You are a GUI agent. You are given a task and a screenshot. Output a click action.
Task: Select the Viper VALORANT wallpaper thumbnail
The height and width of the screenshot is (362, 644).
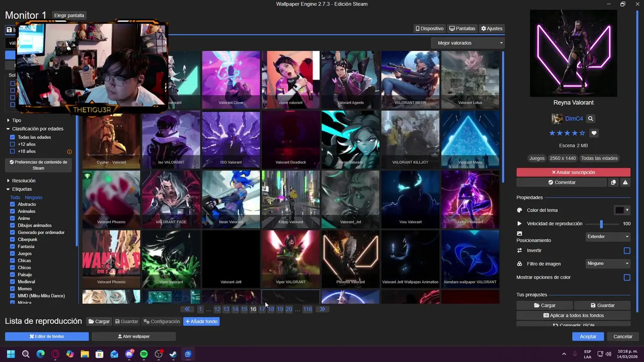point(291,258)
